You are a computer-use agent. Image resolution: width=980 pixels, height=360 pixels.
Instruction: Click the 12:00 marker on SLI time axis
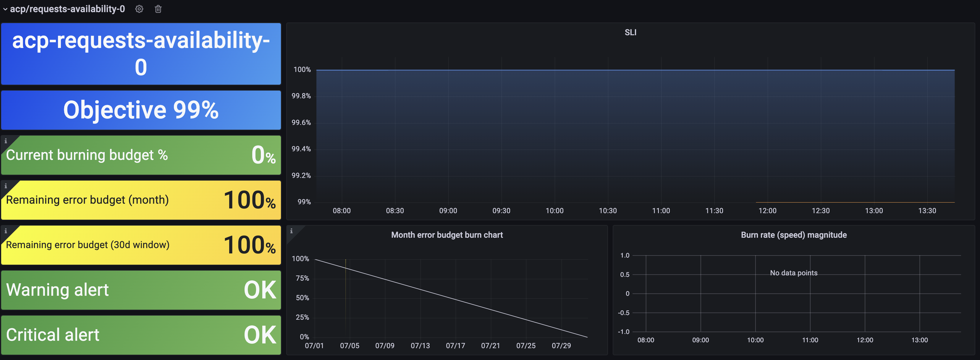click(x=767, y=211)
